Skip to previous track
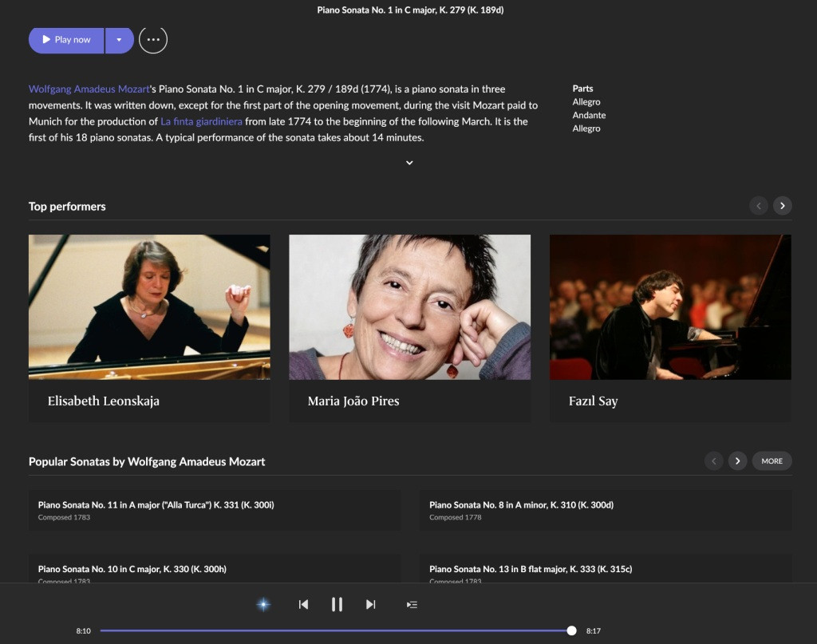Viewport: 817px width, 644px height. [303, 604]
